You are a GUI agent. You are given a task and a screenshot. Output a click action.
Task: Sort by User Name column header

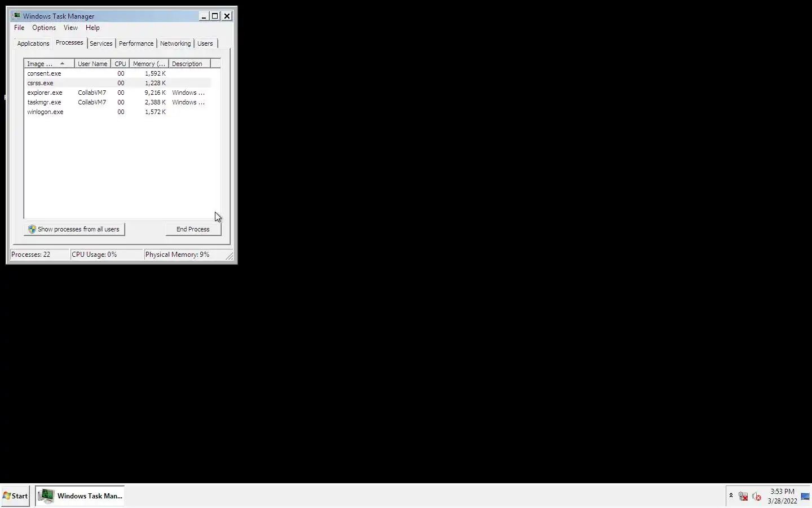92,64
